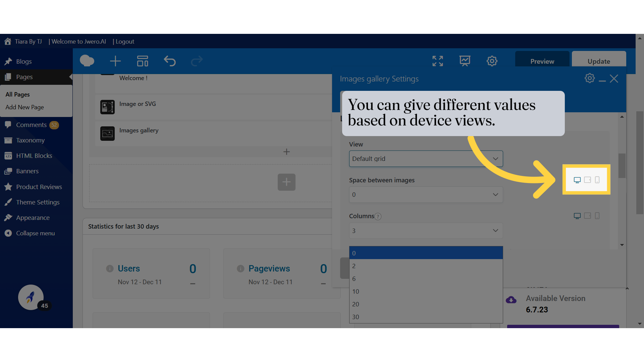Image resolution: width=644 pixels, height=362 pixels.
Task: Click the cloud save icon in toolbar
Action: [87, 61]
